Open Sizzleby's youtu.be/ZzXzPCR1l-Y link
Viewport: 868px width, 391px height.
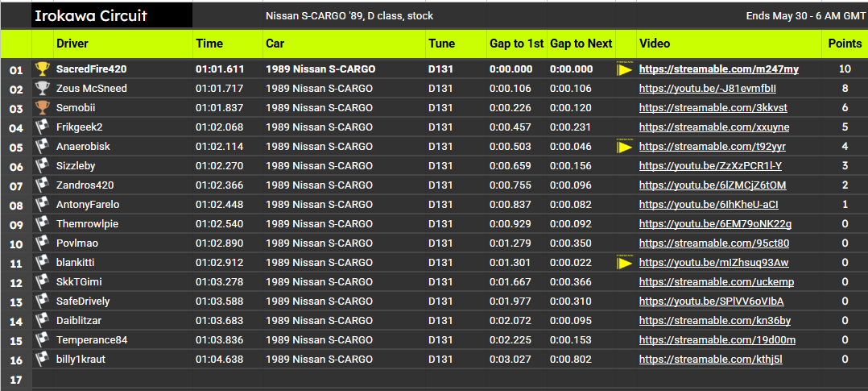[710, 166]
